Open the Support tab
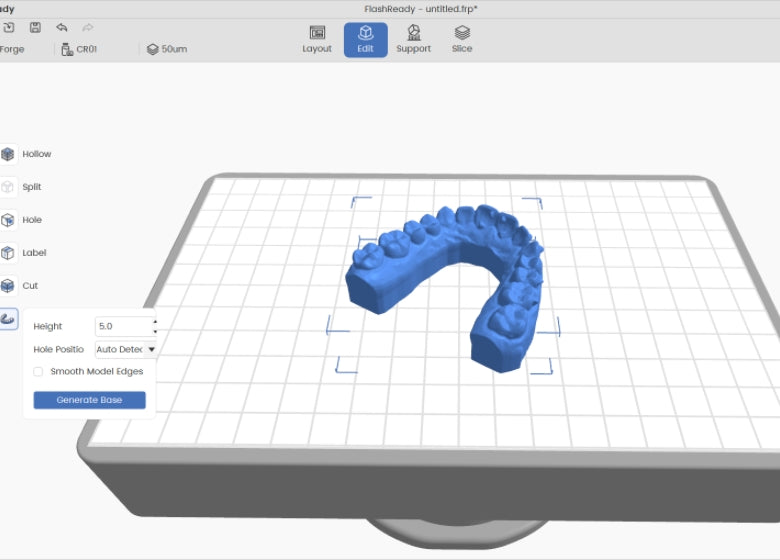This screenshot has width=780, height=560. click(x=413, y=39)
